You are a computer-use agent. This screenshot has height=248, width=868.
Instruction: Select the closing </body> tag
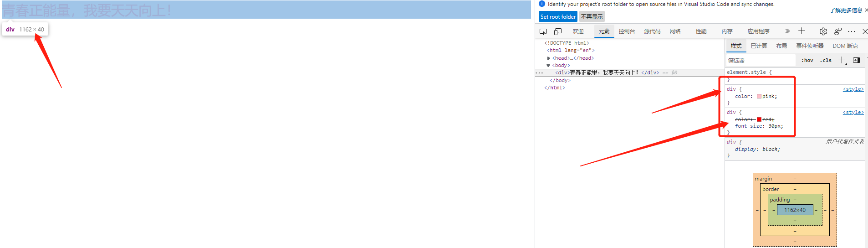pos(560,80)
